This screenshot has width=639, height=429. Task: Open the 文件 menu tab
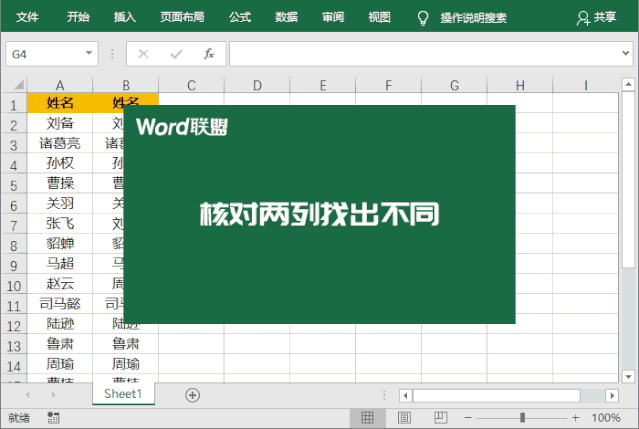tap(28, 17)
